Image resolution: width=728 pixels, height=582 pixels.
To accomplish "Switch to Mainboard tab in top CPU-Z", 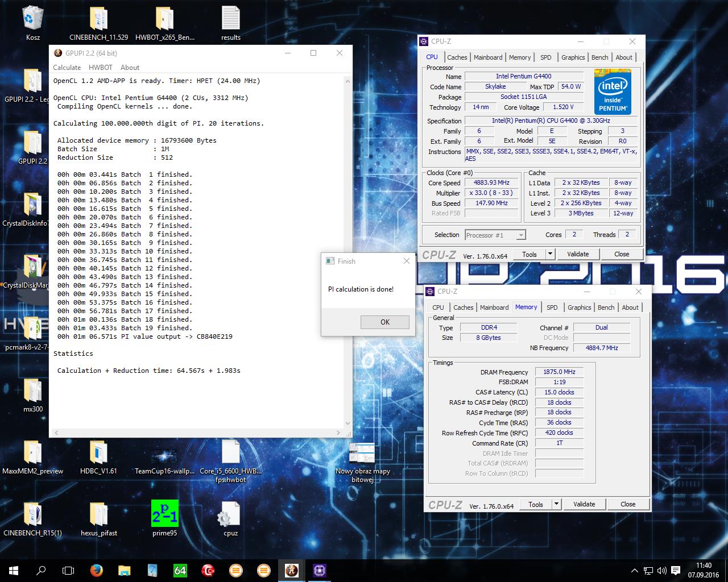I will [x=488, y=57].
